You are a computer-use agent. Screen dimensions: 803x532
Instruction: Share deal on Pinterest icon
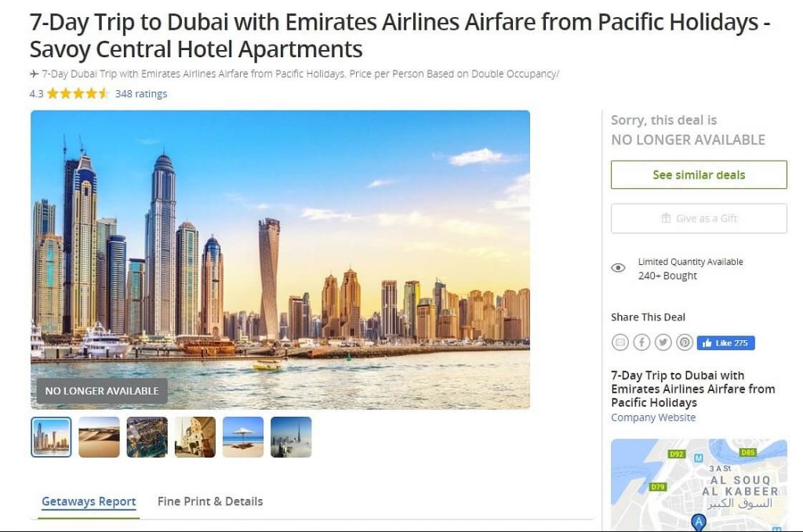(685, 342)
